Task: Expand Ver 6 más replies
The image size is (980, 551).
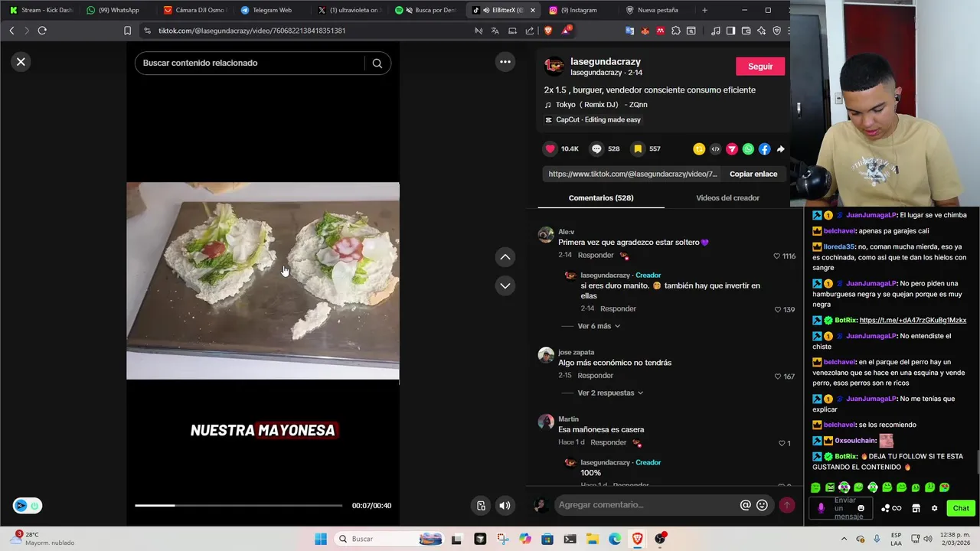Action: (x=599, y=326)
